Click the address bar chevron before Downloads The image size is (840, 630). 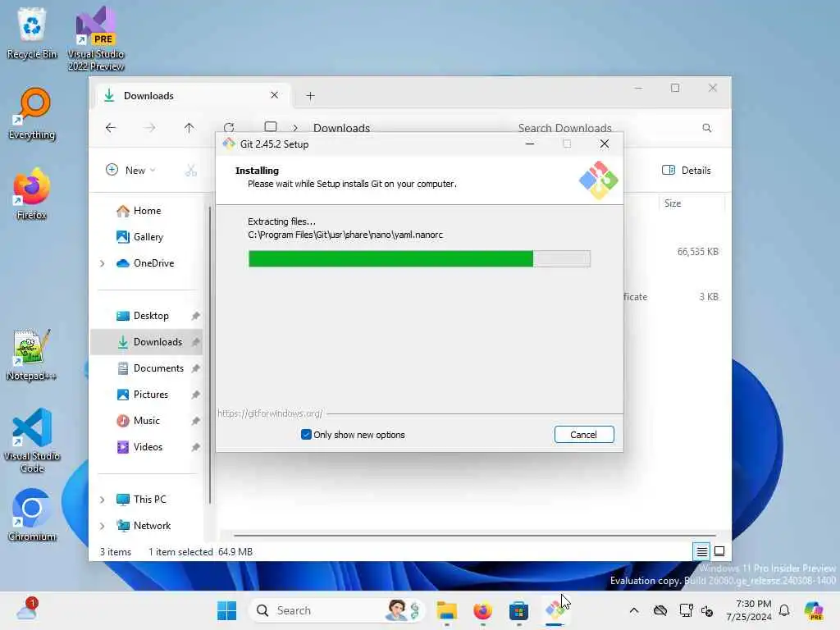pyautogui.click(x=295, y=128)
